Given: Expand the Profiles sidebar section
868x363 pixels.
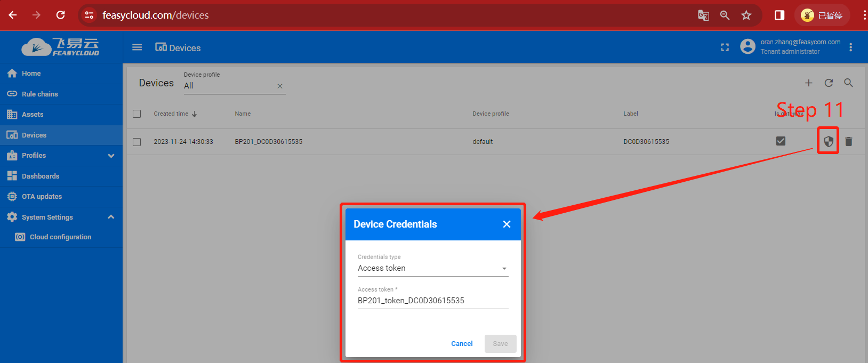Looking at the screenshot, I should pos(111,156).
